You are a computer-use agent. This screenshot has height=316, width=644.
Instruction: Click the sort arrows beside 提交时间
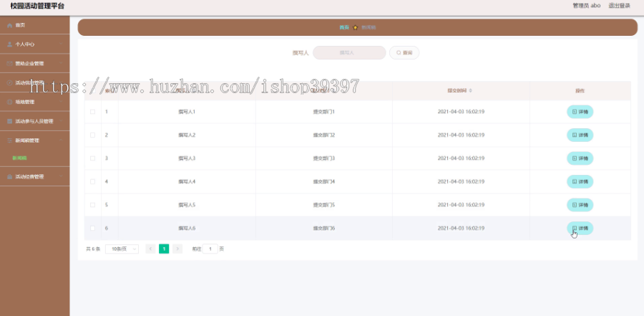click(x=470, y=90)
